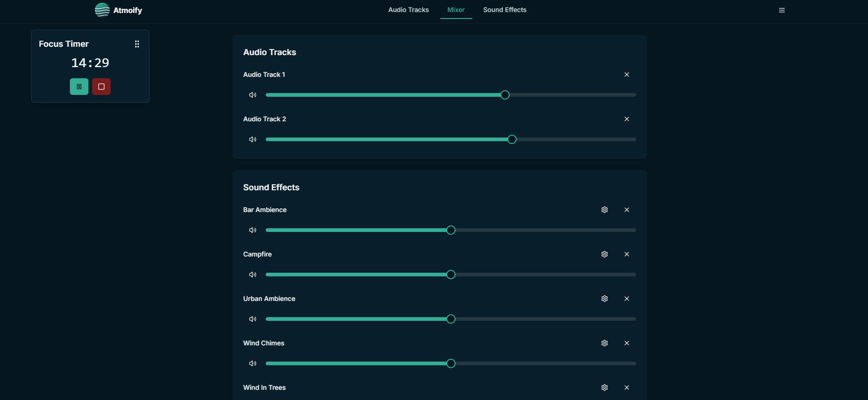
Task: Open Bar Ambience settings gear
Action: point(605,210)
